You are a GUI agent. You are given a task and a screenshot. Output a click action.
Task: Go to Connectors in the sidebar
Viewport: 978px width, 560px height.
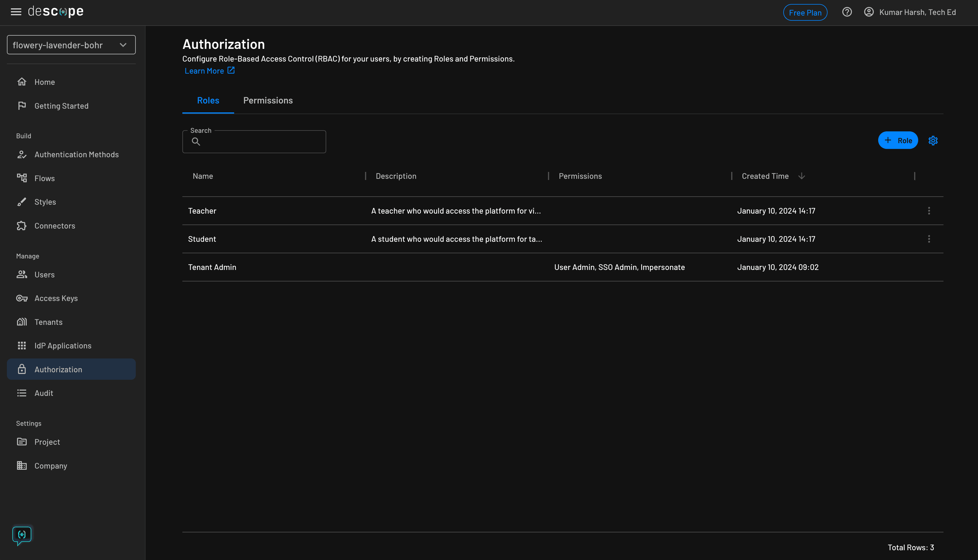(55, 226)
